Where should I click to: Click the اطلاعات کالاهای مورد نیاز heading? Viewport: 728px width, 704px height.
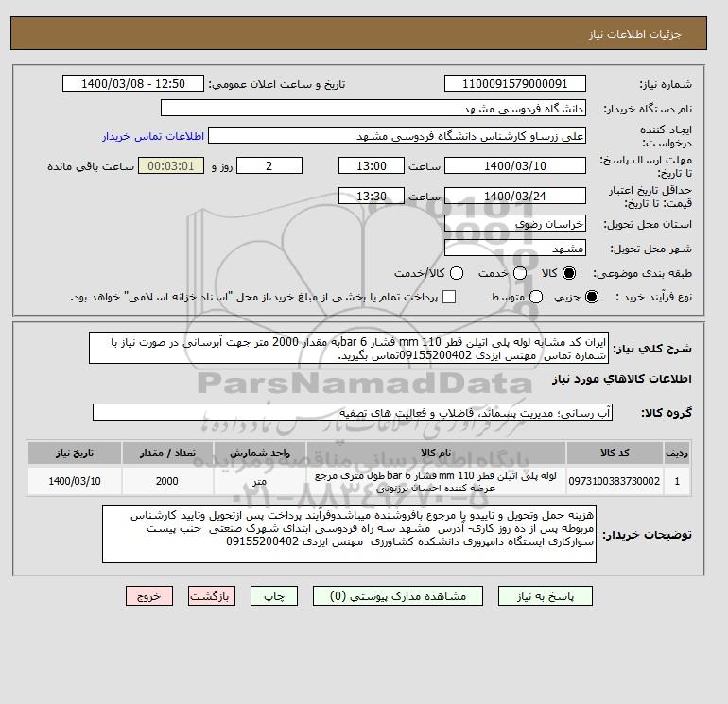(622, 379)
